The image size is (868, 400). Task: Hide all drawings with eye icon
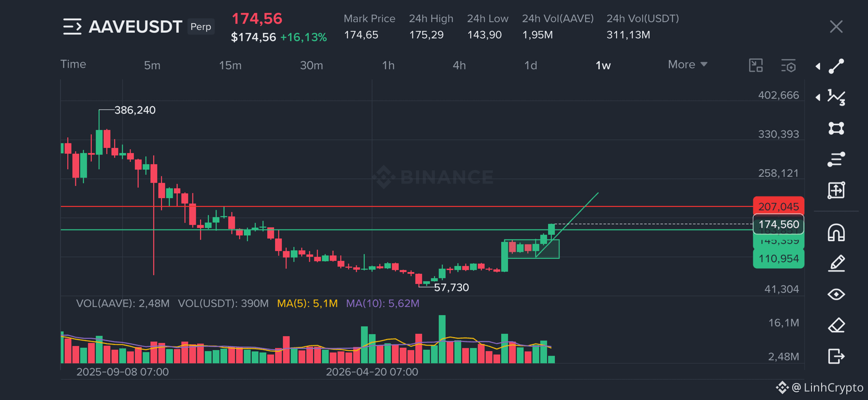point(837,294)
